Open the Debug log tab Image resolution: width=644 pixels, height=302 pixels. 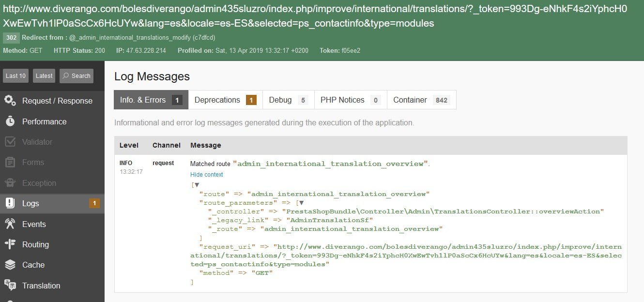[x=288, y=100]
